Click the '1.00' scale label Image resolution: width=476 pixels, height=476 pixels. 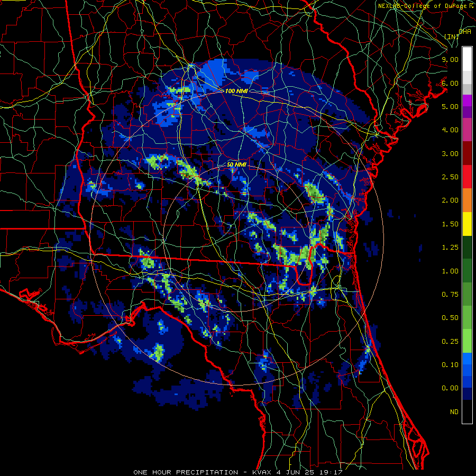point(450,271)
